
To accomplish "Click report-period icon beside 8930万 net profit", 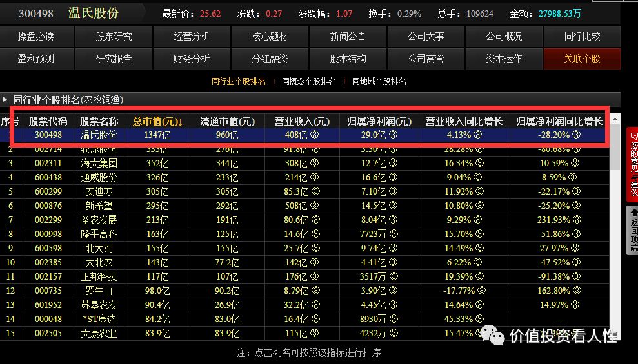I will (x=394, y=320).
